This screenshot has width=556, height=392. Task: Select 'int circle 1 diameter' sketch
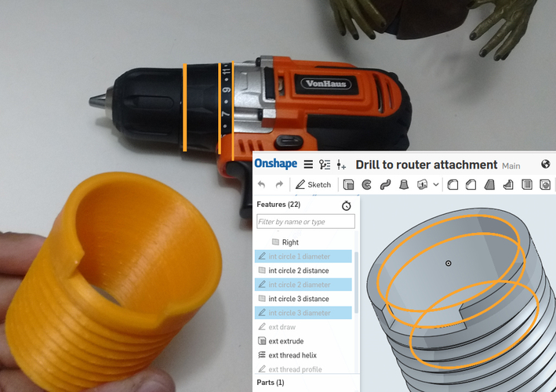click(303, 256)
